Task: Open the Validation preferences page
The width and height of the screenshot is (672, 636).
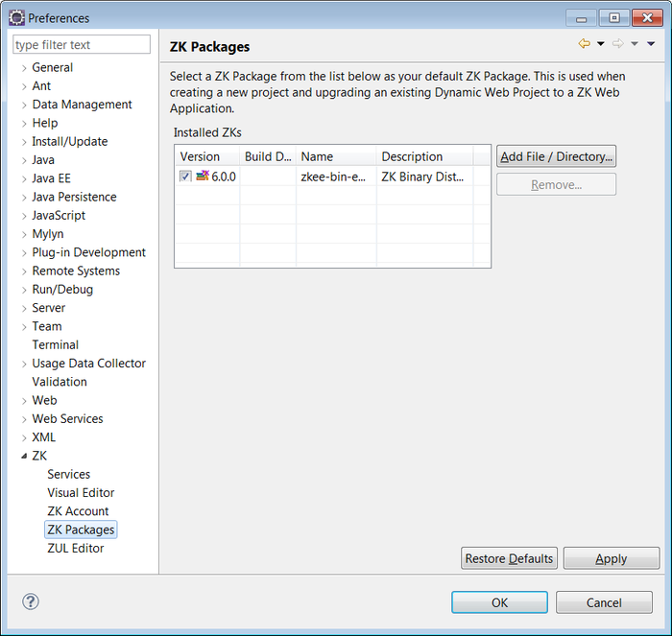Action: click(x=60, y=382)
